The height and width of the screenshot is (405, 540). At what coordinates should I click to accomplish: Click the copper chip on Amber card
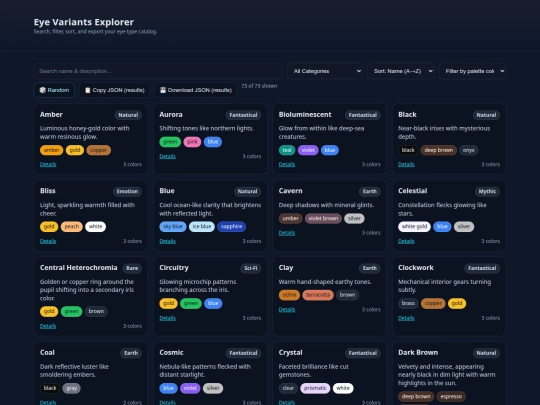pyautogui.click(x=98, y=150)
